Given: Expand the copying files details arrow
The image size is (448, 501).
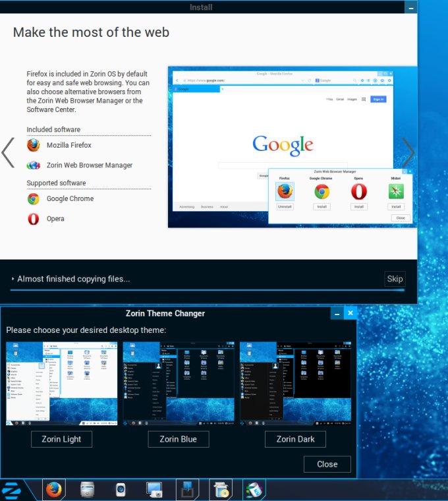Looking at the screenshot, I should pos(13,279).
